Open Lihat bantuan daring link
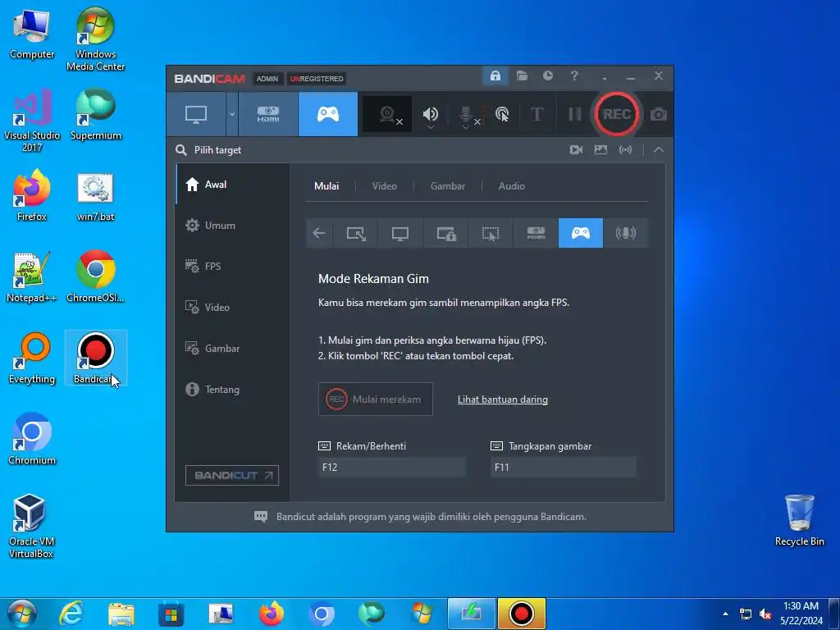The height and width of the screenshot is (630, 840). (503, 399)
